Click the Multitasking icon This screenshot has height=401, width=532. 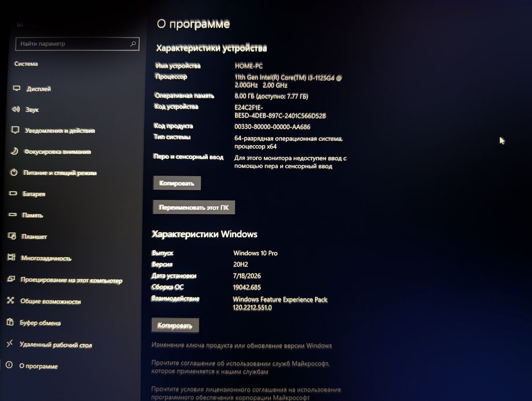[11, 257]
